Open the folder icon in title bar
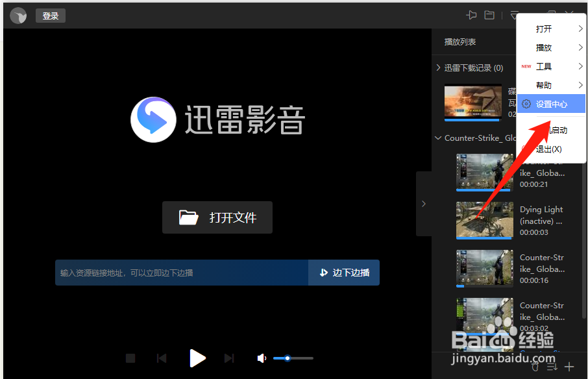This screenshot has width=588, height=379. point(489,15)
